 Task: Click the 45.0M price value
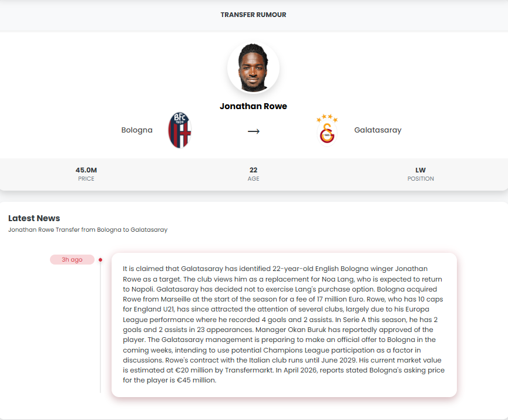pyautogui.click(x=86, y=170)
